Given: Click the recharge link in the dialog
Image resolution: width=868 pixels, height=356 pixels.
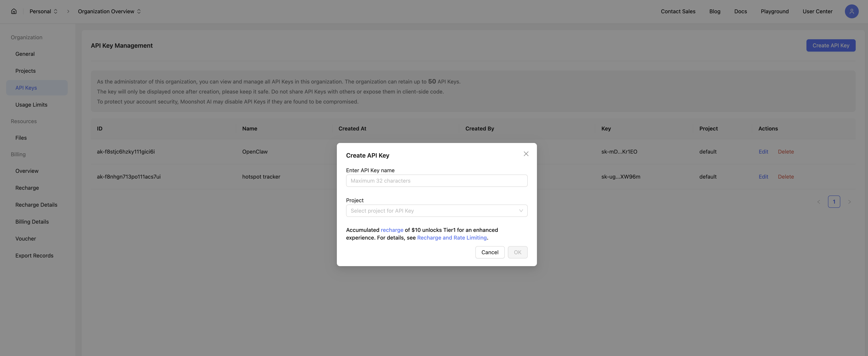Looking at the screenshot, I should click(392, 230).
